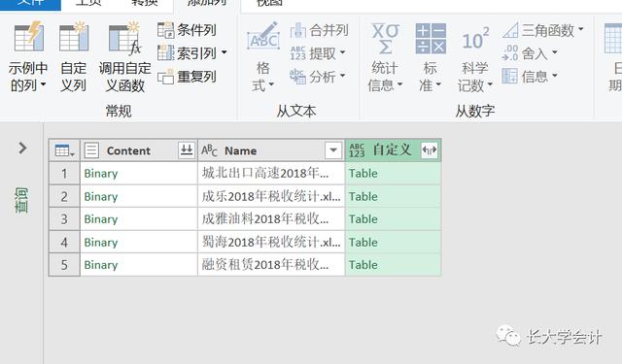Viewport: 622px width, 364px height.
Task: Click Binary link in row 5
Action: tap(101, 265)
